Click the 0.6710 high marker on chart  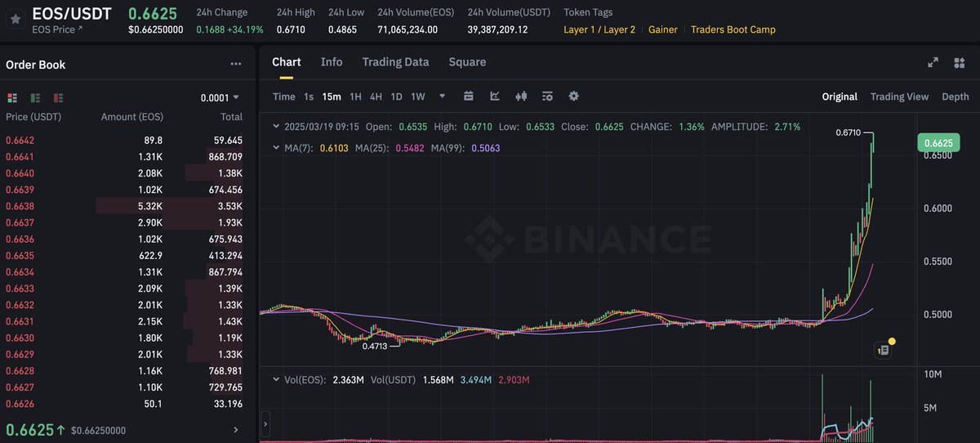click(x=849, y=132)
